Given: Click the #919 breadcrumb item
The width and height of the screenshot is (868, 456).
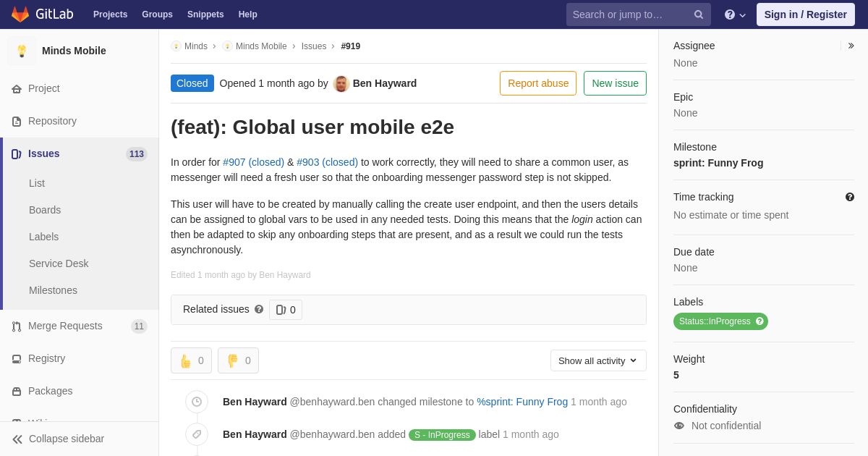Looking at the screenshot, I should click(351, 46).
